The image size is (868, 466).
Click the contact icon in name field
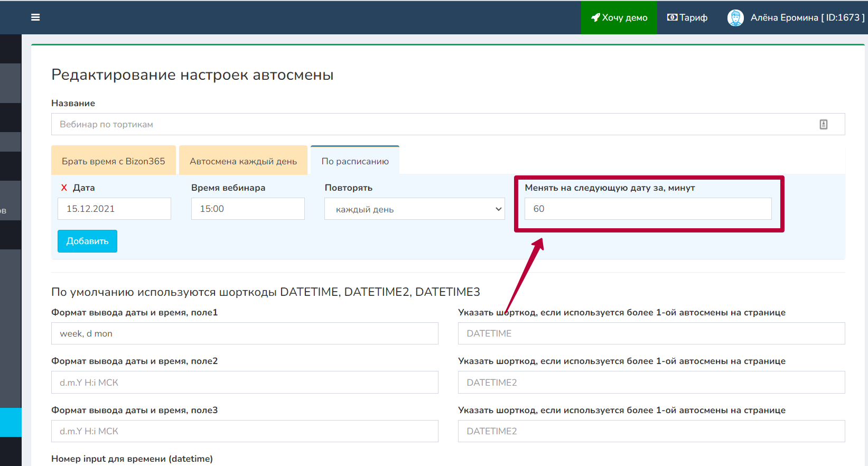click(x=823, y=124)
